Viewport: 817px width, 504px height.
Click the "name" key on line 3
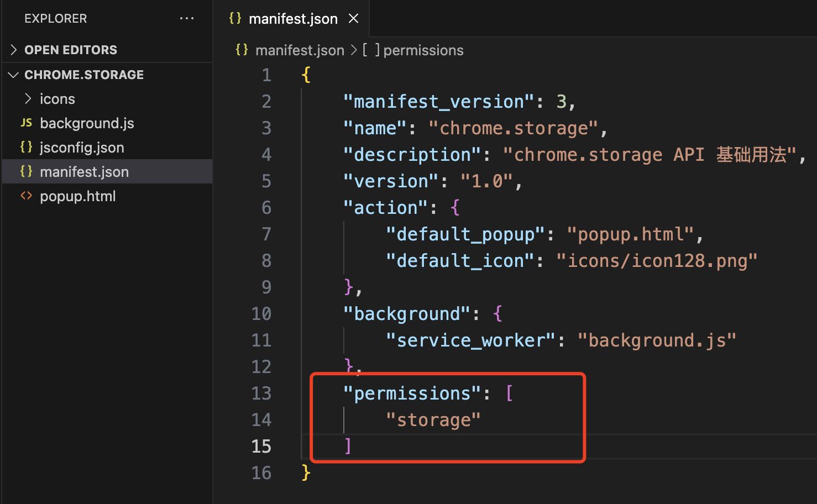[x=375, y=128]
